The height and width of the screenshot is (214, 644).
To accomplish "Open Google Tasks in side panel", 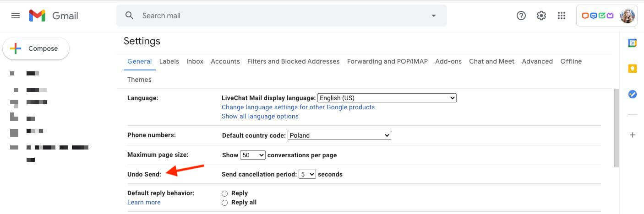I will point(632,94).
